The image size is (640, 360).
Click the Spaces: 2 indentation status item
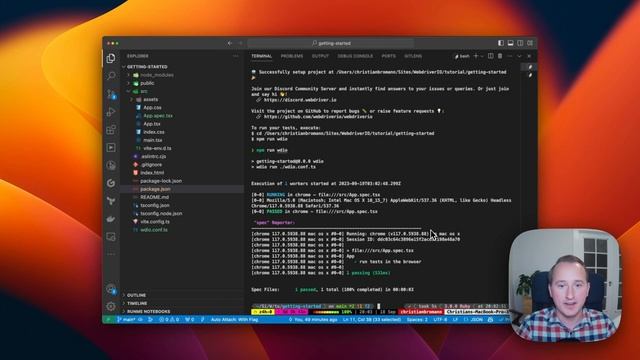click(417, 320)
